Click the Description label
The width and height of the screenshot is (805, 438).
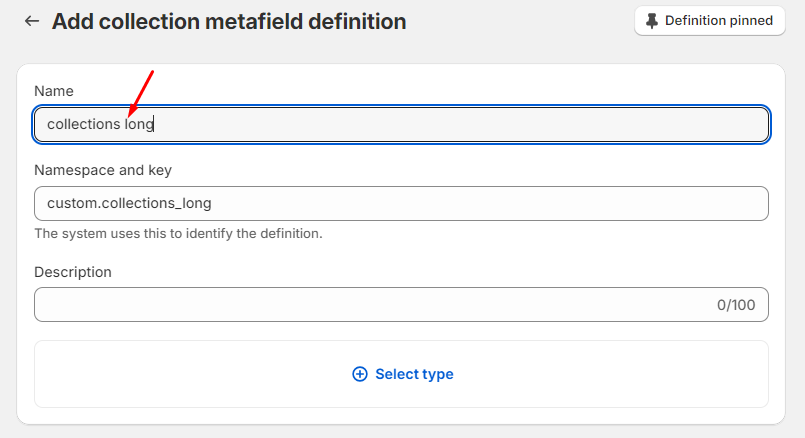(x=73, y=272)
